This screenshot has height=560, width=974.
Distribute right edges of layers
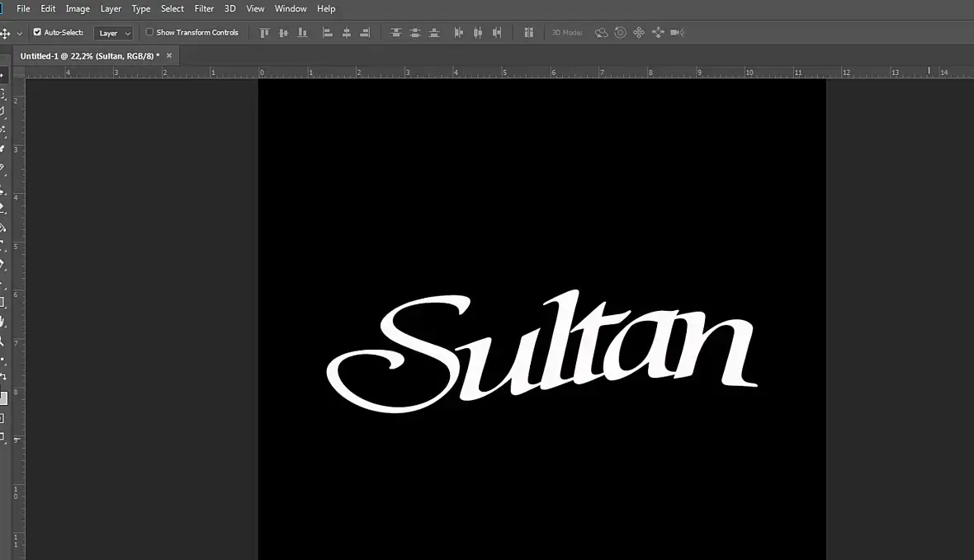tap(497, 33)
